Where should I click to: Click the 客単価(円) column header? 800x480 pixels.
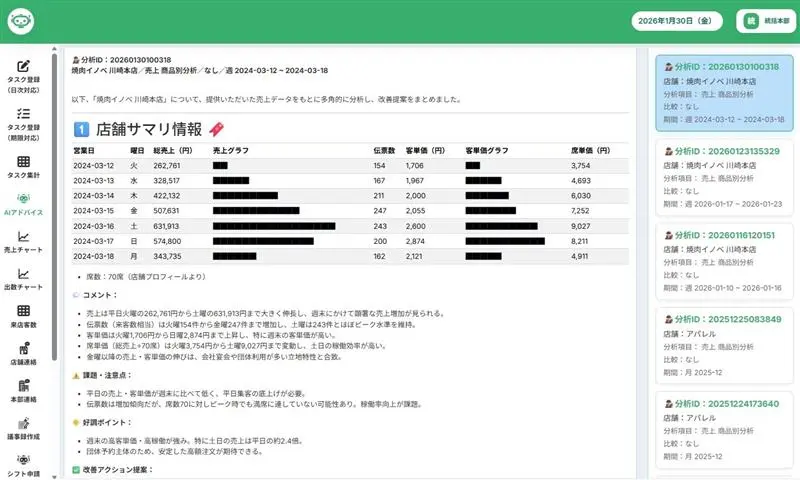click(x=426, y=150)
